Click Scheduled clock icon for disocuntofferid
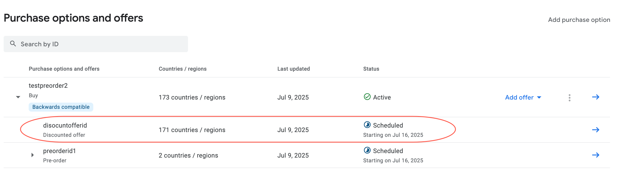 pos(367,125)
